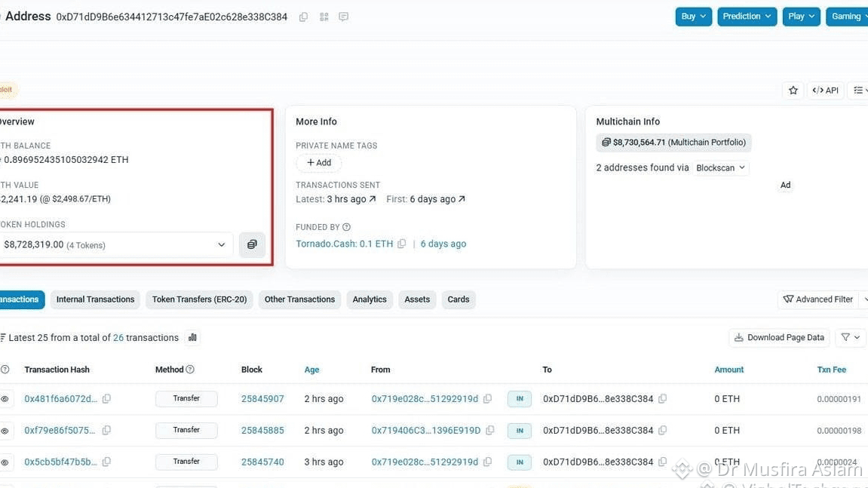Screen dimensions: 868x488
Task: Switch to Token Transfers (ERC-20) tab
Action: (x=199, y=299)
